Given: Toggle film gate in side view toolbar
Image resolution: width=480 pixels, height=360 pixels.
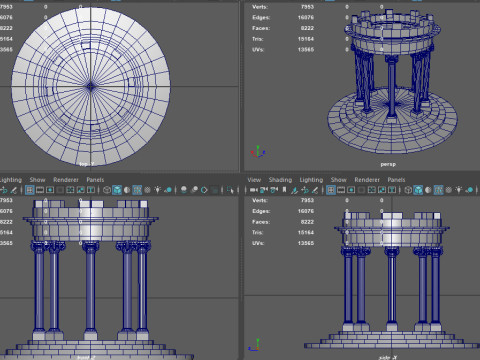Looking at the screenshot, I should pos(341,190).
